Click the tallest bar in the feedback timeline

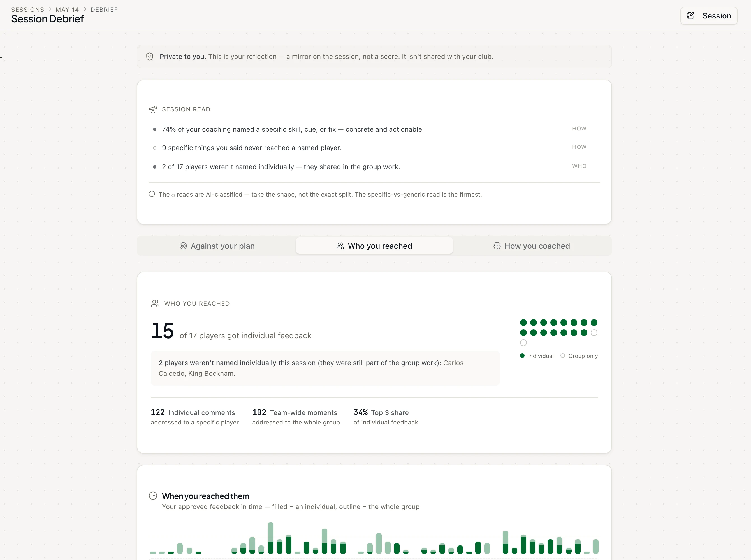point(271,538)
